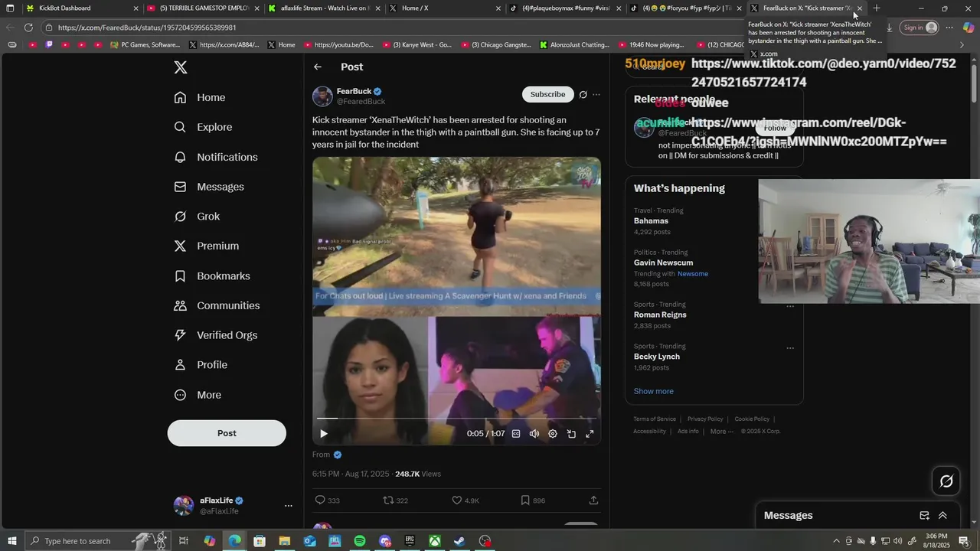
Task: Click the back arrow beside the Post heading
Action: click(x=318, y=67)
